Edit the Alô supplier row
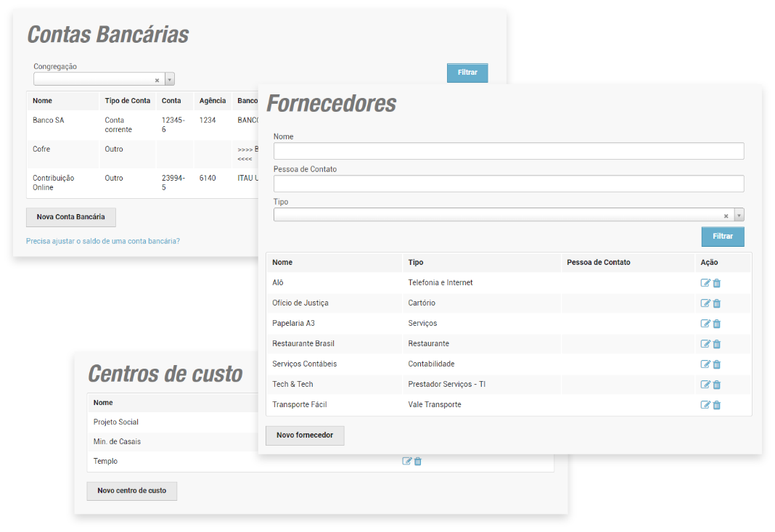 [705, 283]
